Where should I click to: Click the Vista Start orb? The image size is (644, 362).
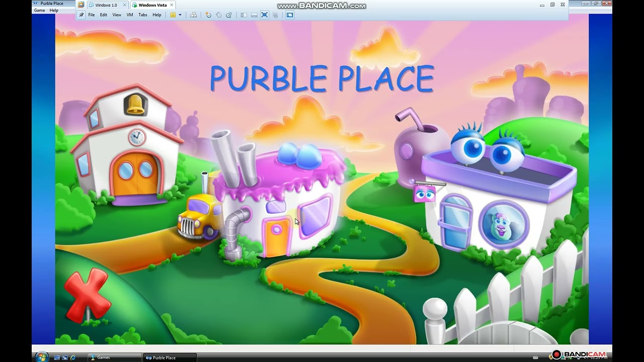pyautogui.click(x=42, y=357)
